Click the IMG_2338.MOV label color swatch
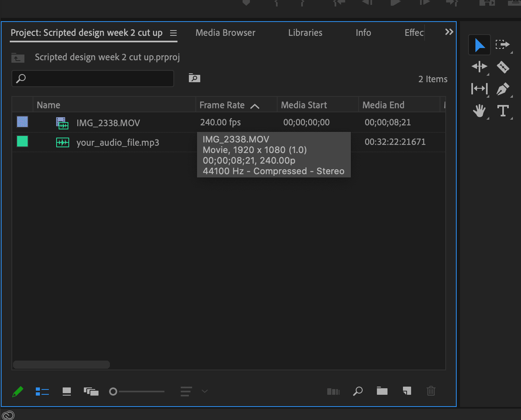This screenshot has width=521, height=420. [x=22, y=122]
